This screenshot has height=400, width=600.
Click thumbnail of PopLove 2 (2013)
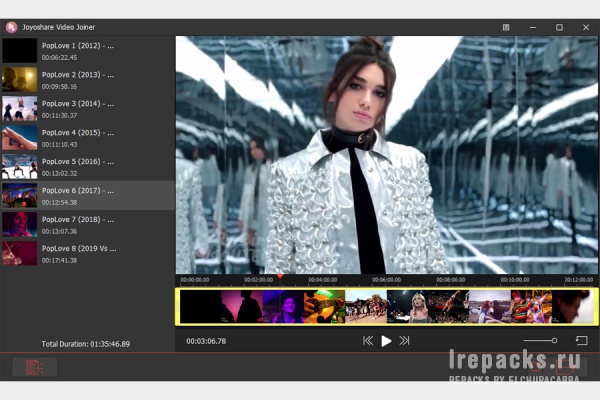pos(20,80)
